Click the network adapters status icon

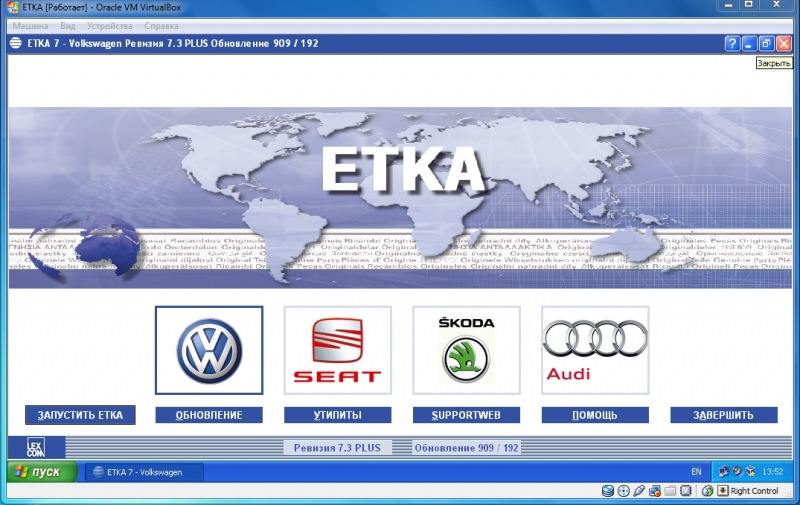point(655,491)
